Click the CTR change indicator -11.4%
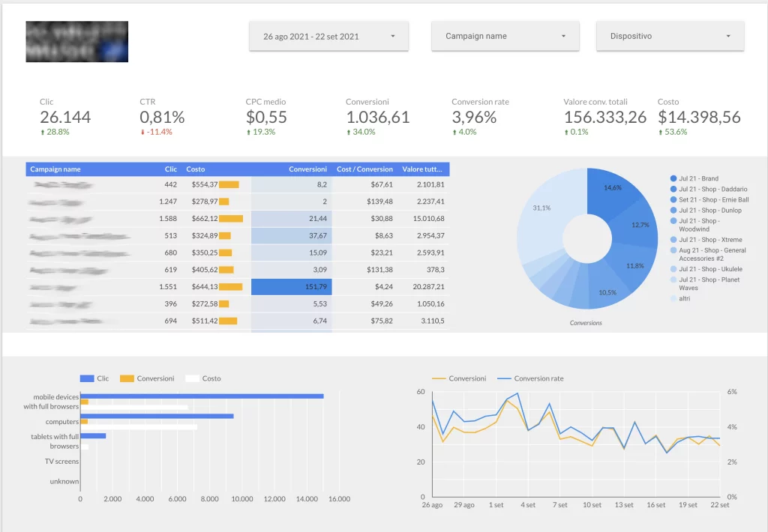The width and height of the screenshot is (768, 532). [156, 132]
